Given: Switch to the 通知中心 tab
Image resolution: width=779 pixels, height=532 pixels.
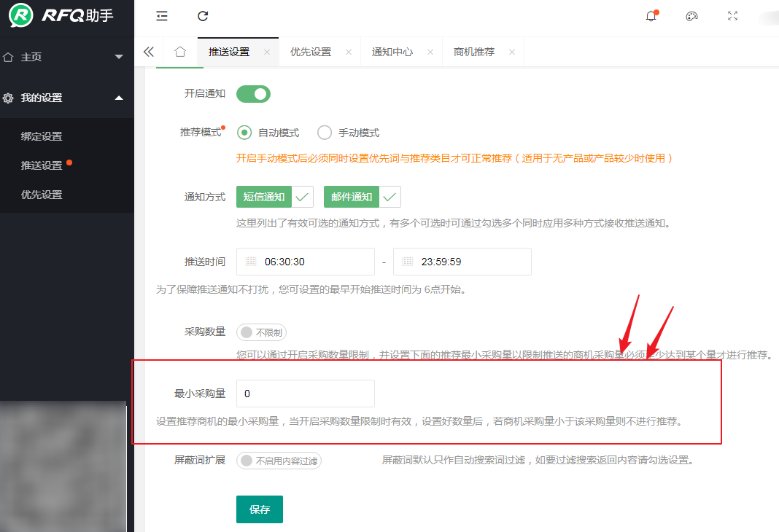Looking at the screenshot, I should pos(392,52).
